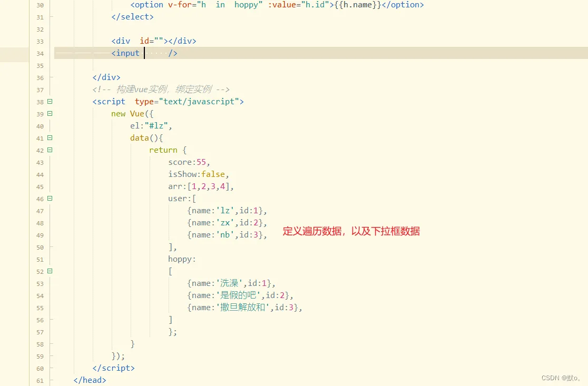Click the {name:'lz',id:1} entry
Screen dimensions: 588x386
[227, 211]
